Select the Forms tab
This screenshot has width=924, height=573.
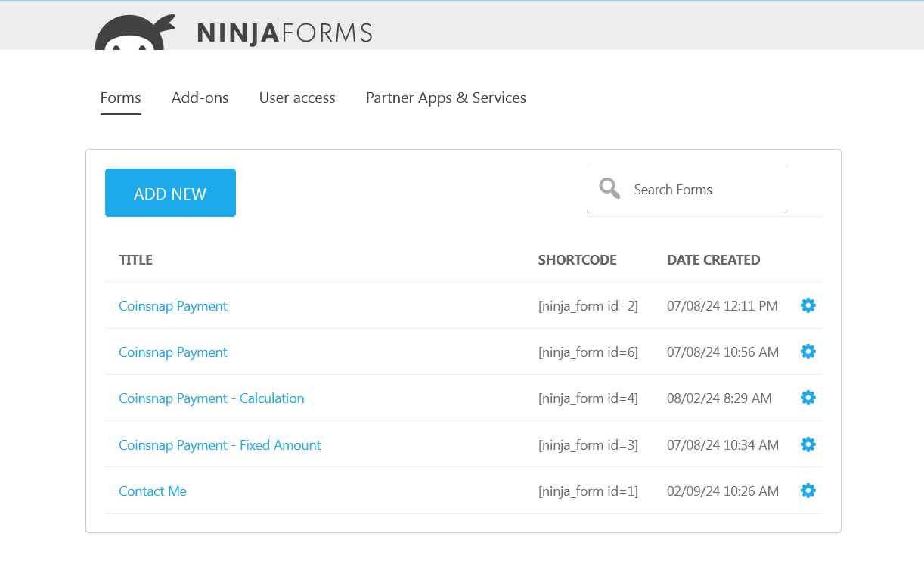120,98
